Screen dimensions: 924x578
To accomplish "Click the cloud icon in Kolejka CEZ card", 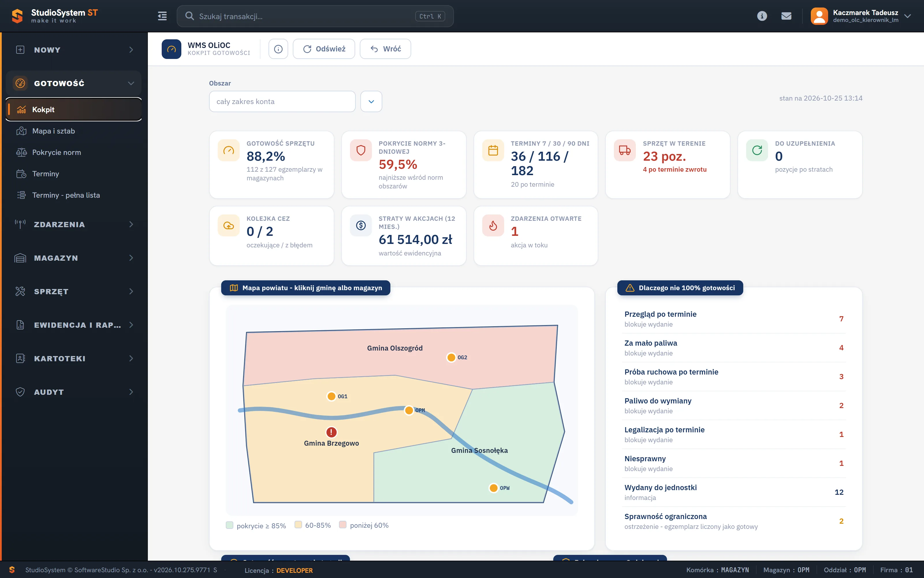I will click(229, 225).
